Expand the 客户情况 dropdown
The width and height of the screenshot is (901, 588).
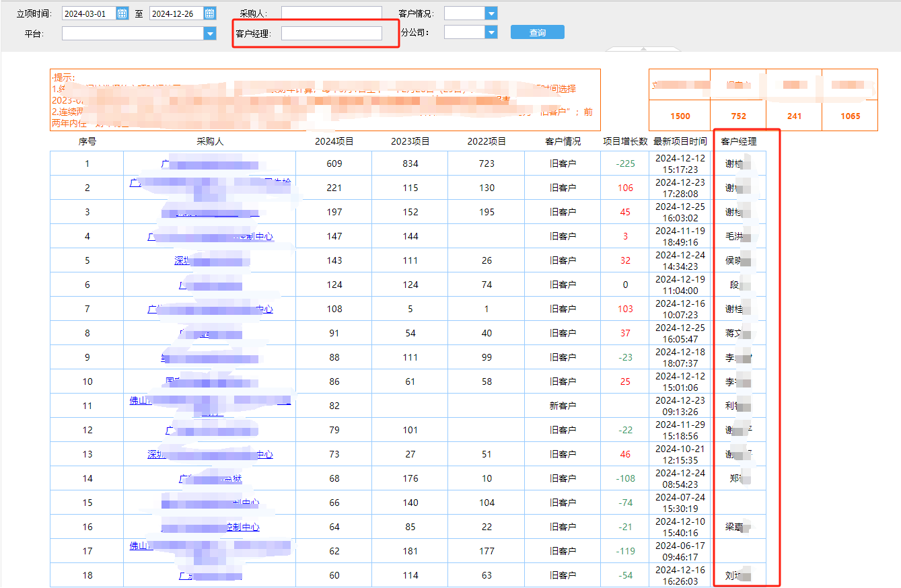pyautogui.click(x=491, y=13)
